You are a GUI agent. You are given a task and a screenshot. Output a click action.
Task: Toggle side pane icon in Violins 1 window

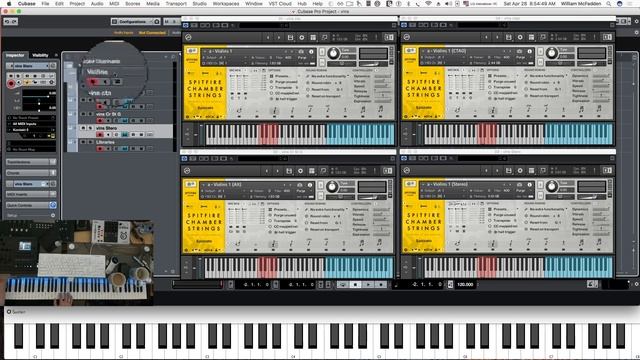coord(389,38)
